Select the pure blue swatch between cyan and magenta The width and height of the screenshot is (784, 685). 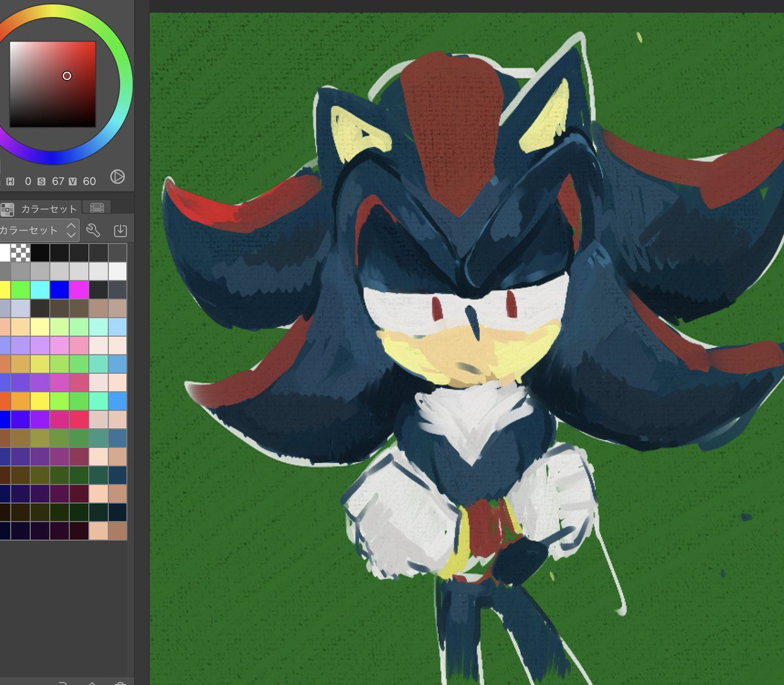59,289
